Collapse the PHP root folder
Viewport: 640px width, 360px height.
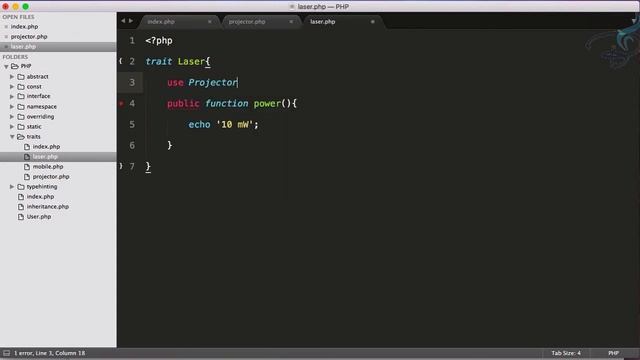[6, 66]
